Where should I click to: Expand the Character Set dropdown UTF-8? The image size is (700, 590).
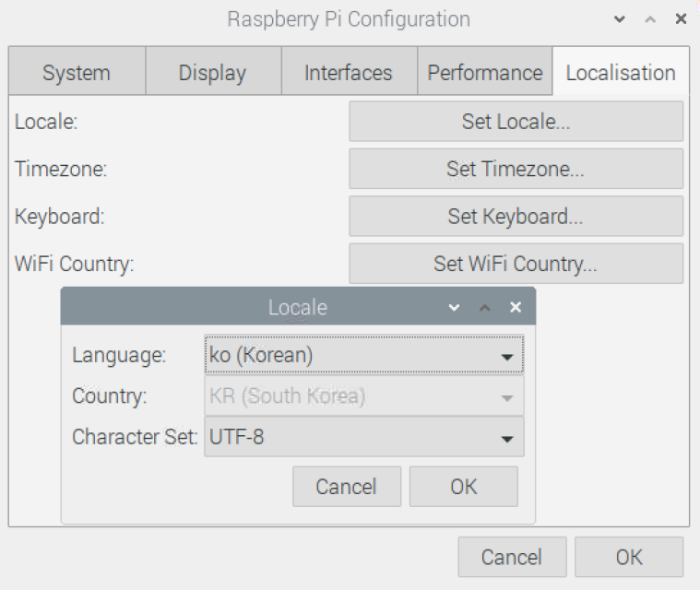pyautogui.click(x=364, y=437)
